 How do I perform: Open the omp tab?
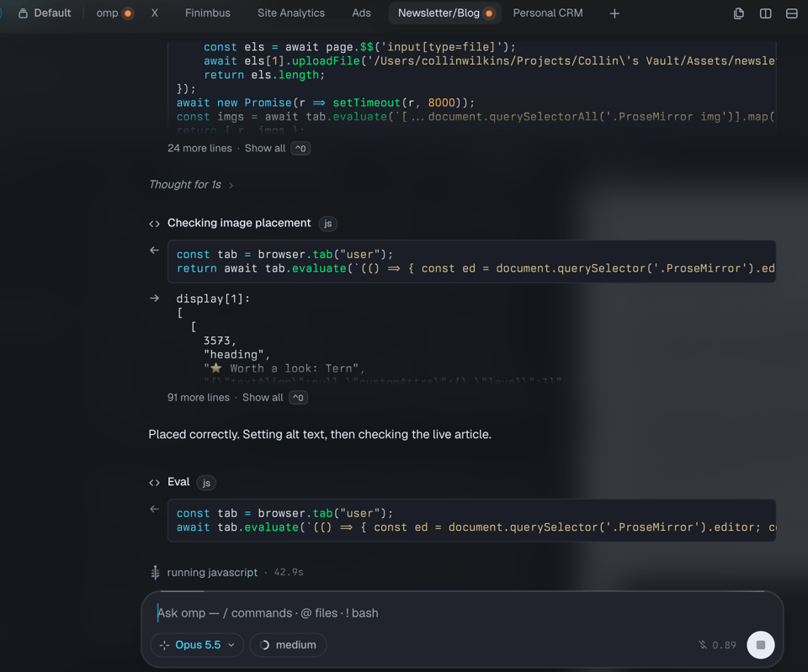pos(114,13)
